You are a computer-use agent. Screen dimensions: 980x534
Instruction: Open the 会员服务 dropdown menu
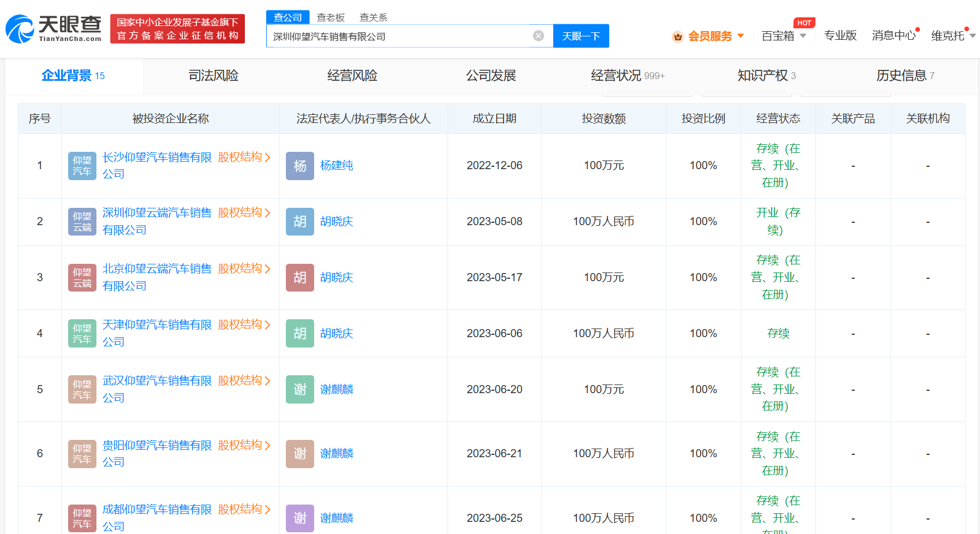coord(716,36)
